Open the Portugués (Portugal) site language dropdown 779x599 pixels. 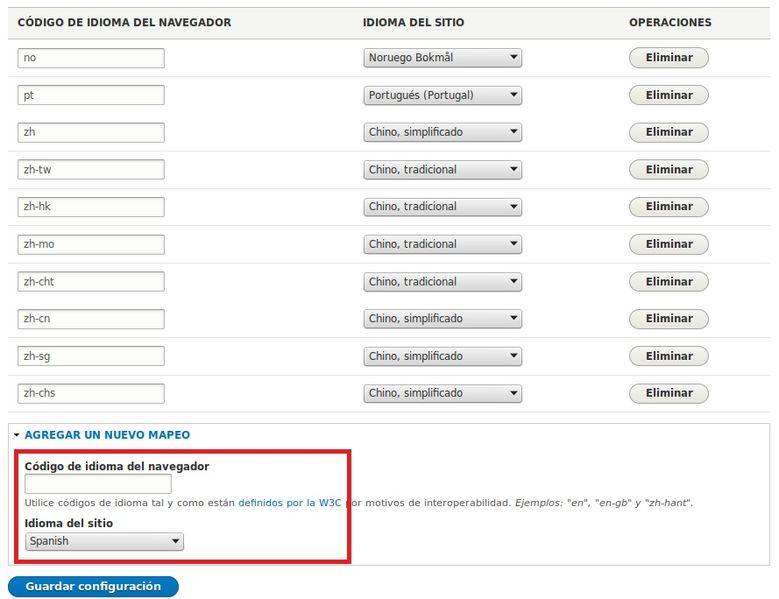[443, 95]
